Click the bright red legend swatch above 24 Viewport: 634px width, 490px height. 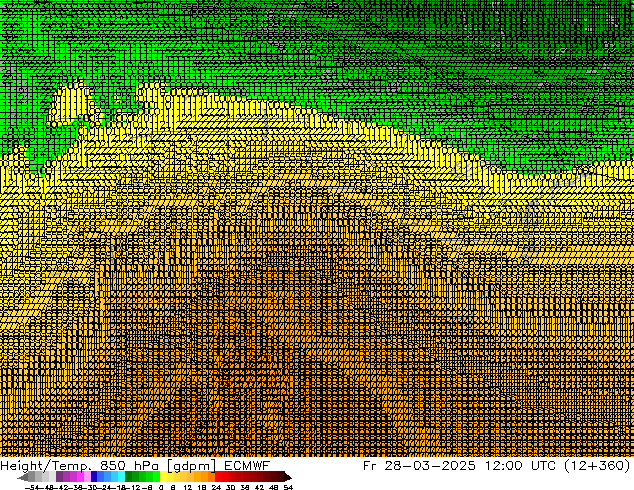click(218, 476)
